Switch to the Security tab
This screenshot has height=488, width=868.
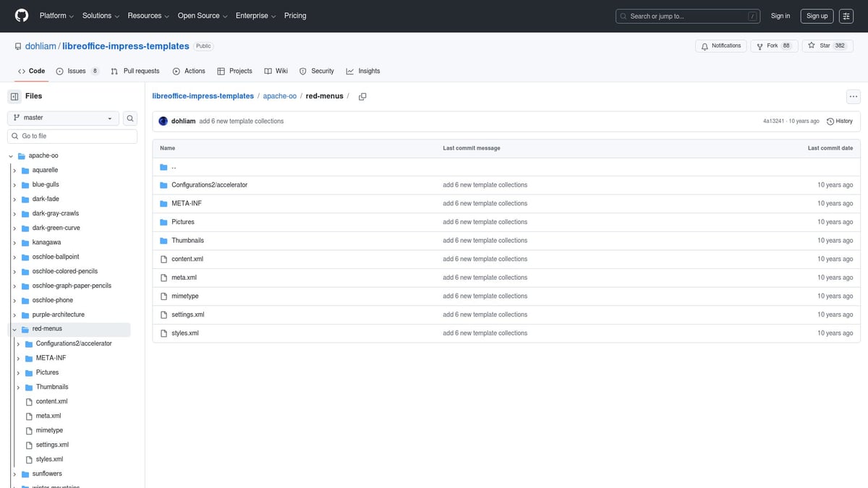[x=317, y=71]
